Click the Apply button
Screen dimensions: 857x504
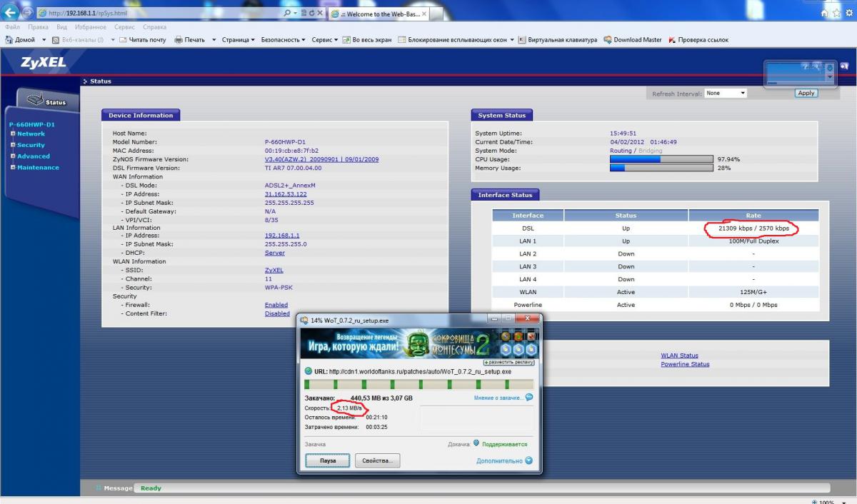coord(806,94)
